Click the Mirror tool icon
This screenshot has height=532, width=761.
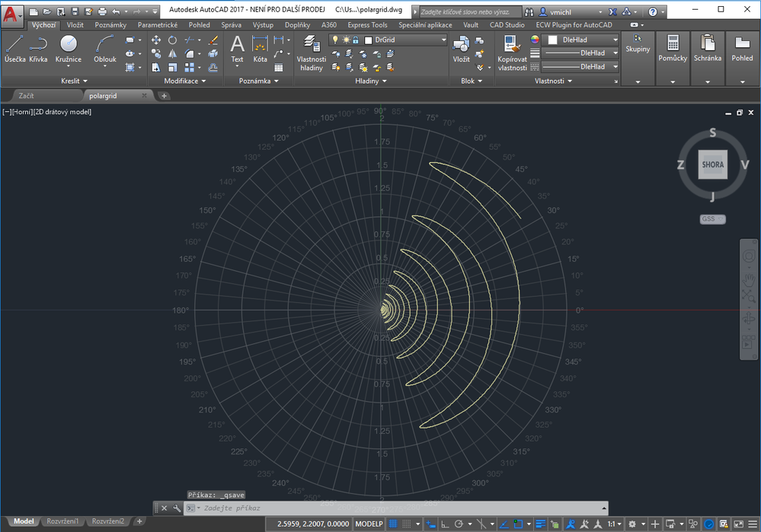pyautogui.click(x=172, y=54)
